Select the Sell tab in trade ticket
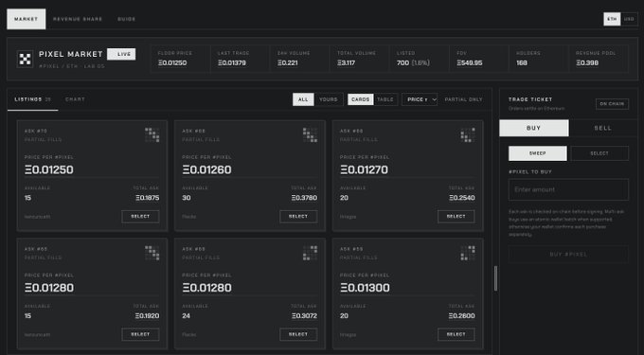 tap(603, 128)
